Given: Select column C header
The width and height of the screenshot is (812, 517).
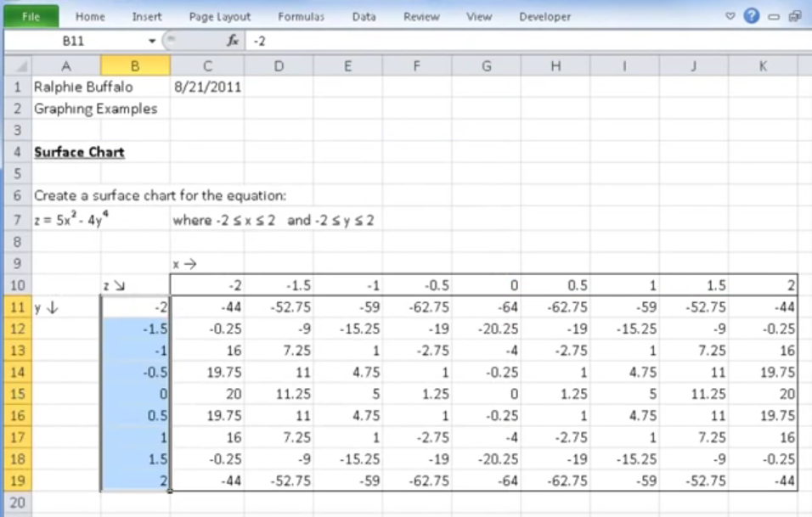Looking at the screenshot, I should tap(207, 65).
